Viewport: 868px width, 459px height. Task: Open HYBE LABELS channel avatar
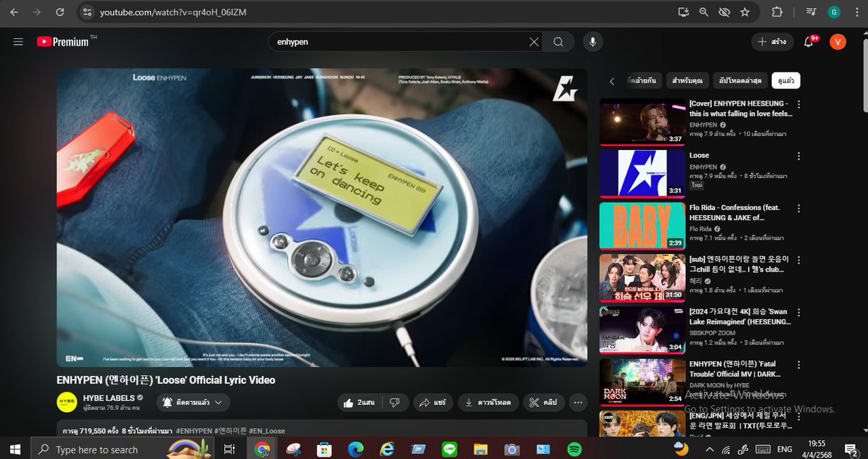(x=67, y=402)
